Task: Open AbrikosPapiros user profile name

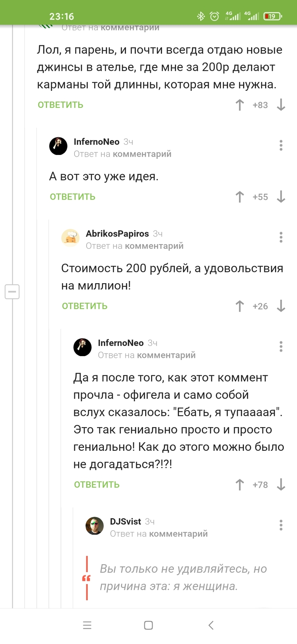Action: click(117, 233)
